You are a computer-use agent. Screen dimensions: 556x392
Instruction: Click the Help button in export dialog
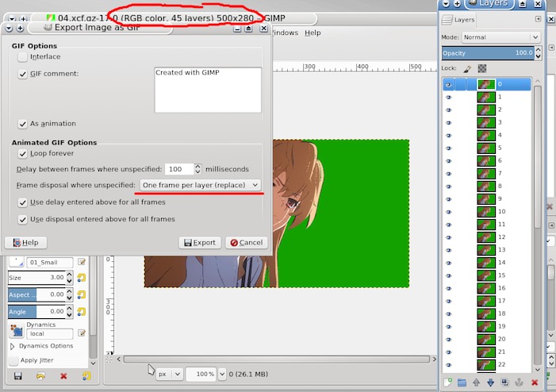[25, 243]
